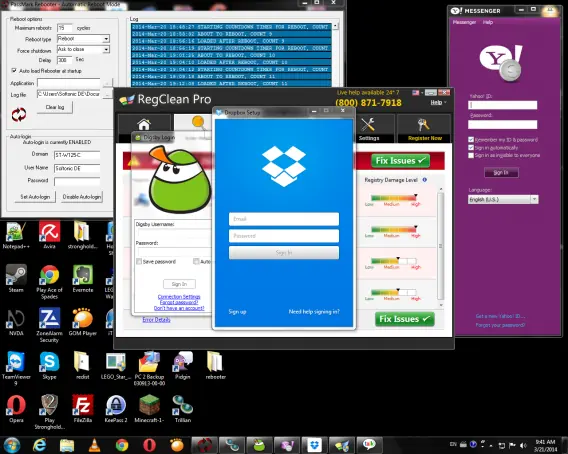
Task: Click the first Registry Damage Level gauge
Action: click(x=394, y=197)
